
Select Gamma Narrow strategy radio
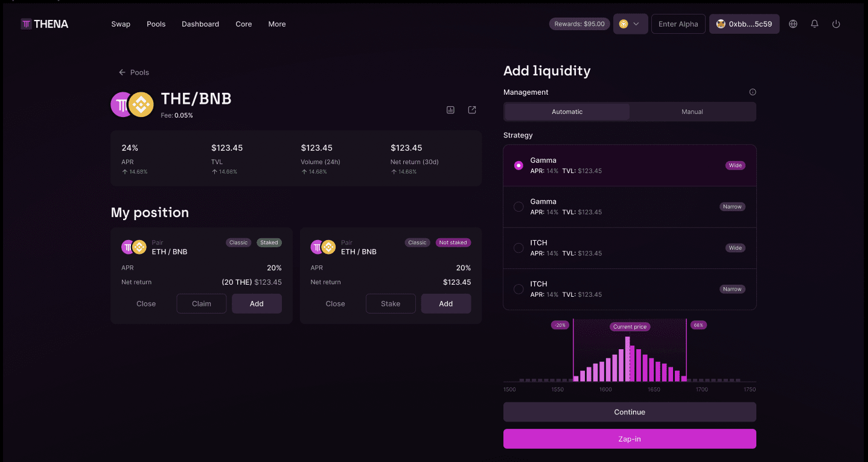pos(519,207)
